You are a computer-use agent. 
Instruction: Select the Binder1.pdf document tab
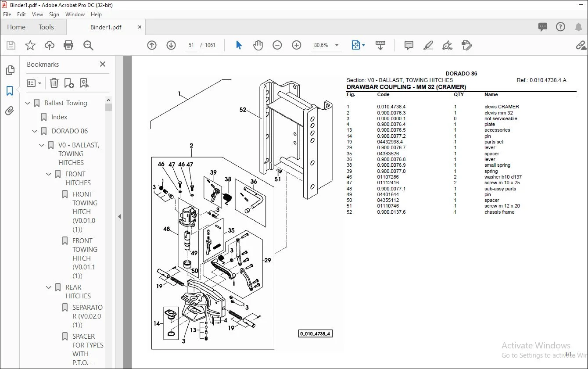pyautogui.click(x=106, y=27)
